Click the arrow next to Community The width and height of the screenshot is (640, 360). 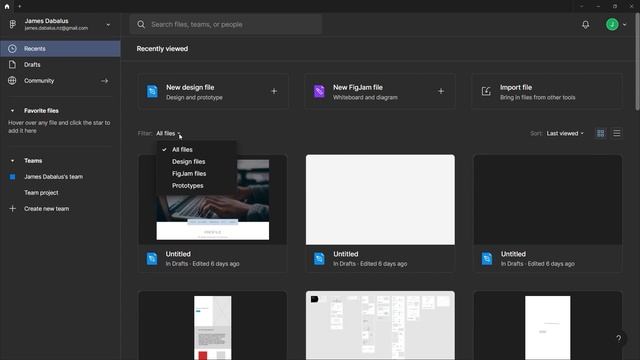click(x=104, y=81)
